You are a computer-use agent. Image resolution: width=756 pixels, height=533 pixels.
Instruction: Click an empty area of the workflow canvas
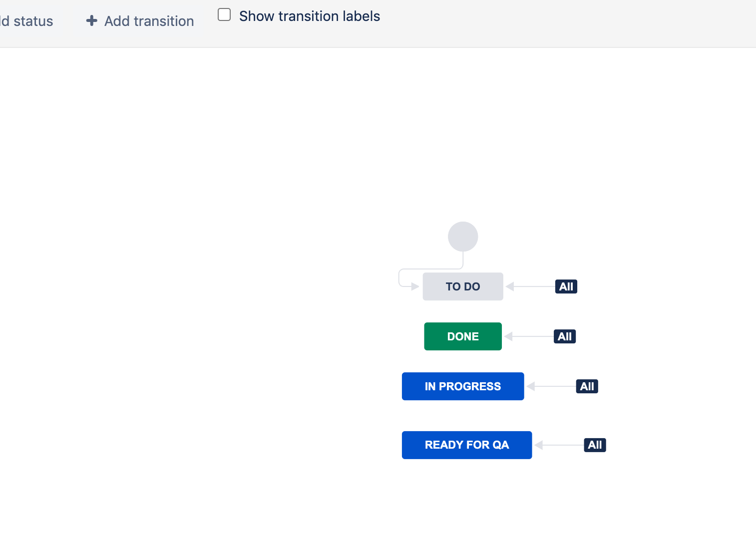(x=200, y=250)
